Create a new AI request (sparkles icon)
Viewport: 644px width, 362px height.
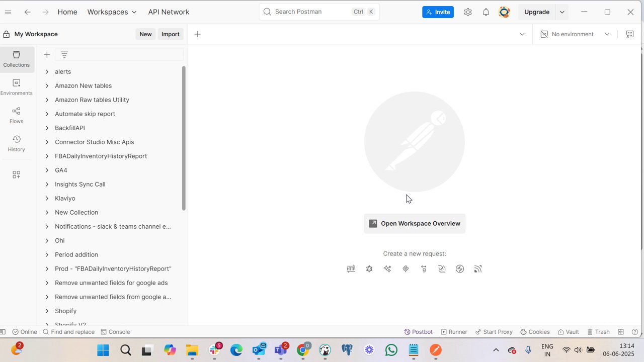point(387,269)
